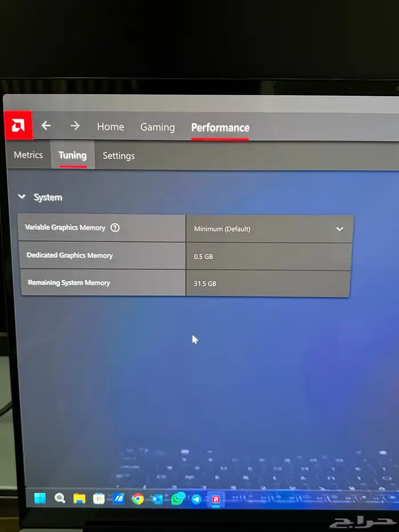The width and height of the screenshot is (399, 532).
Task: Collapse the System section chevron
Action: 22,197
